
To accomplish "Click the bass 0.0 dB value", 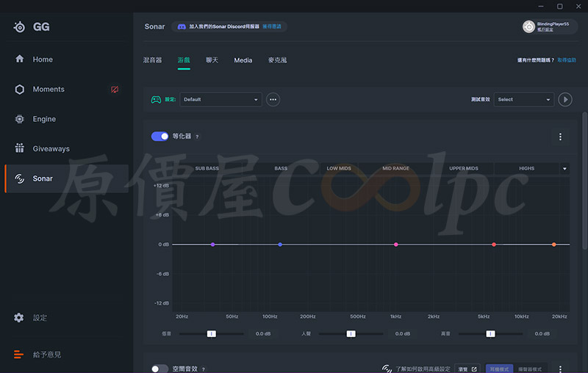I will coord(263,333).
